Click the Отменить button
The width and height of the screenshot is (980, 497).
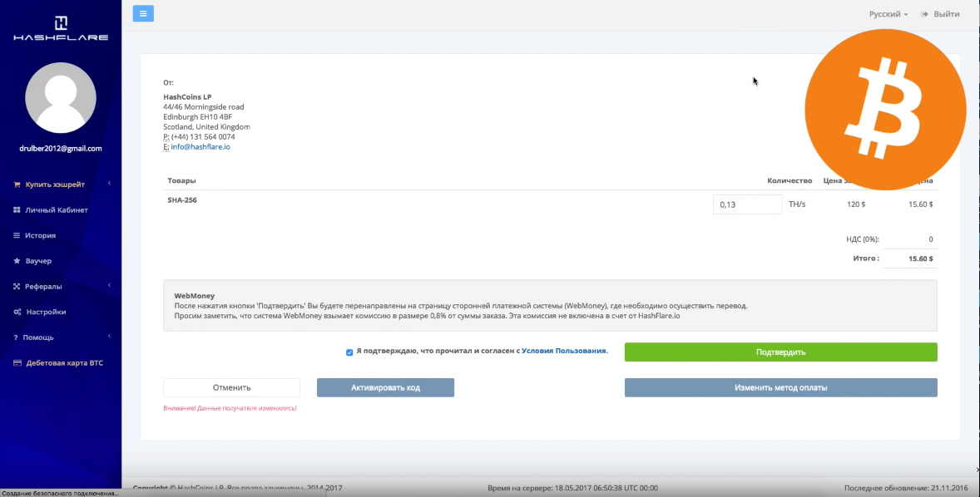click(x=231, y=387)
